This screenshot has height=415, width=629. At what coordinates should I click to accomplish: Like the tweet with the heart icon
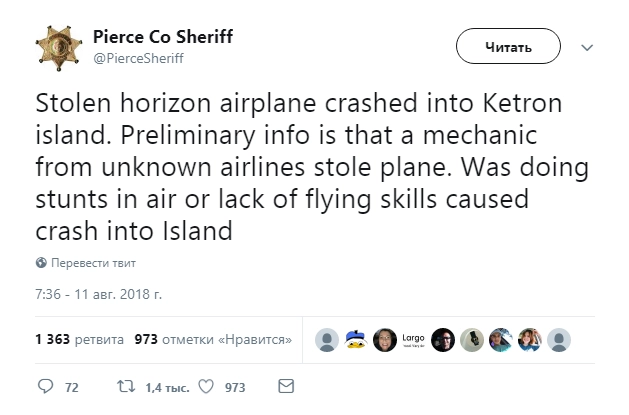(206, 386)
